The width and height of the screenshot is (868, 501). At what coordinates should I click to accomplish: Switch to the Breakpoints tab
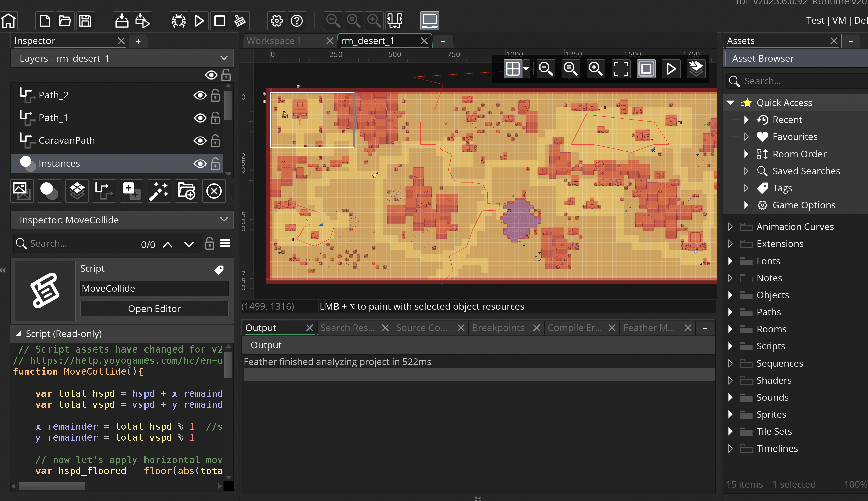(498, 328)
